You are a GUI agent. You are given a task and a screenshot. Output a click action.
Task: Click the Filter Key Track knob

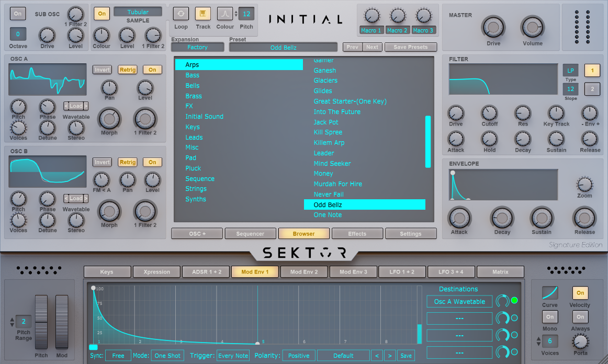tap(556, 113)
